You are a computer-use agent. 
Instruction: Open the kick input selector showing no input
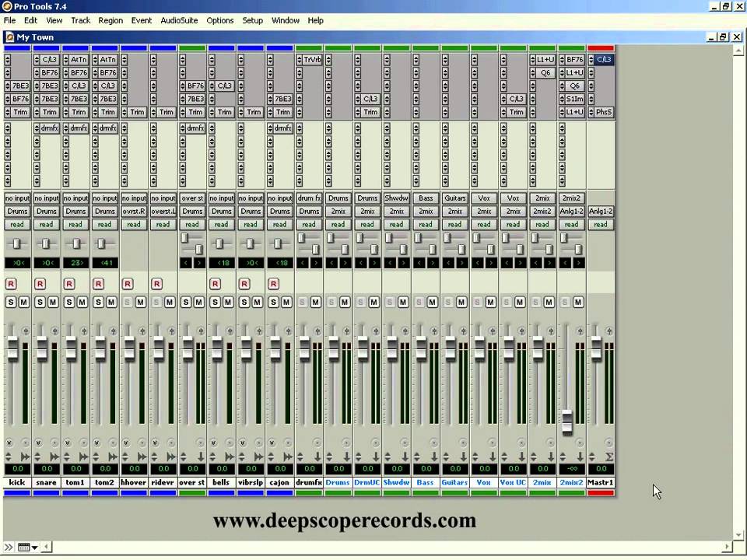point(18,198)
